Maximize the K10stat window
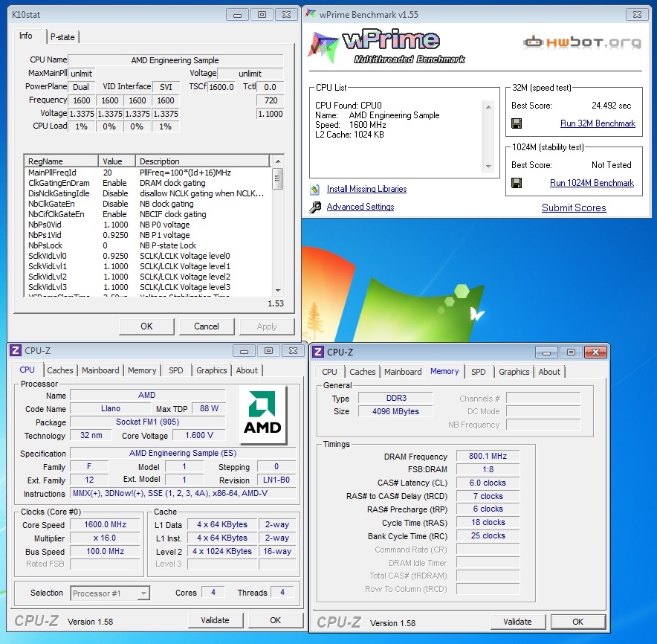This screenshot has width=657, height=644. coord(262,15)
